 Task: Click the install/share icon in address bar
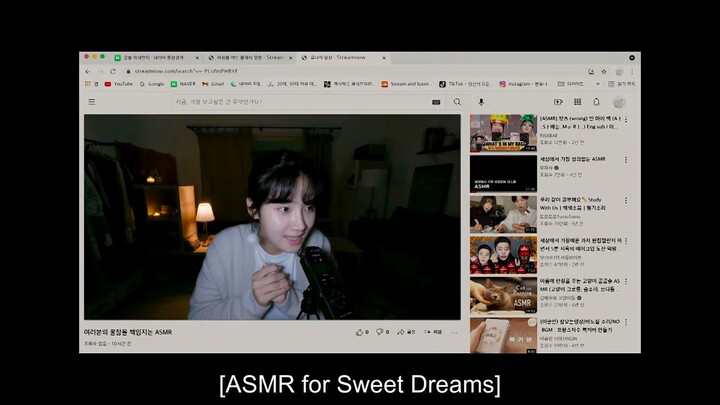(591, 71)
